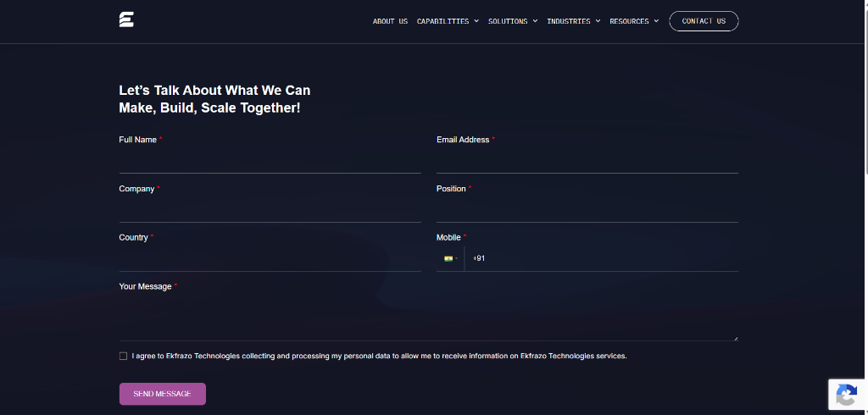Click the Your Message text area

pyautogui.click(x=428, y=318)
